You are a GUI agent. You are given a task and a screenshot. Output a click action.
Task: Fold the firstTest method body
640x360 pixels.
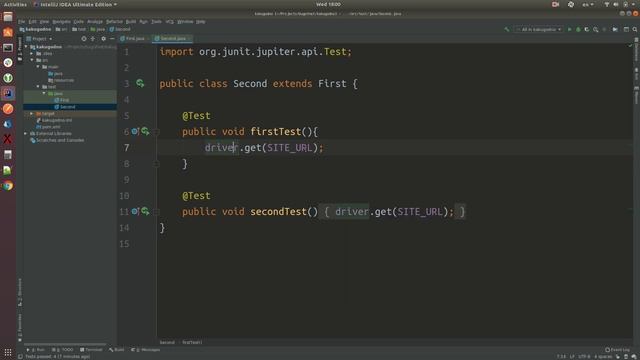point(156,131)
